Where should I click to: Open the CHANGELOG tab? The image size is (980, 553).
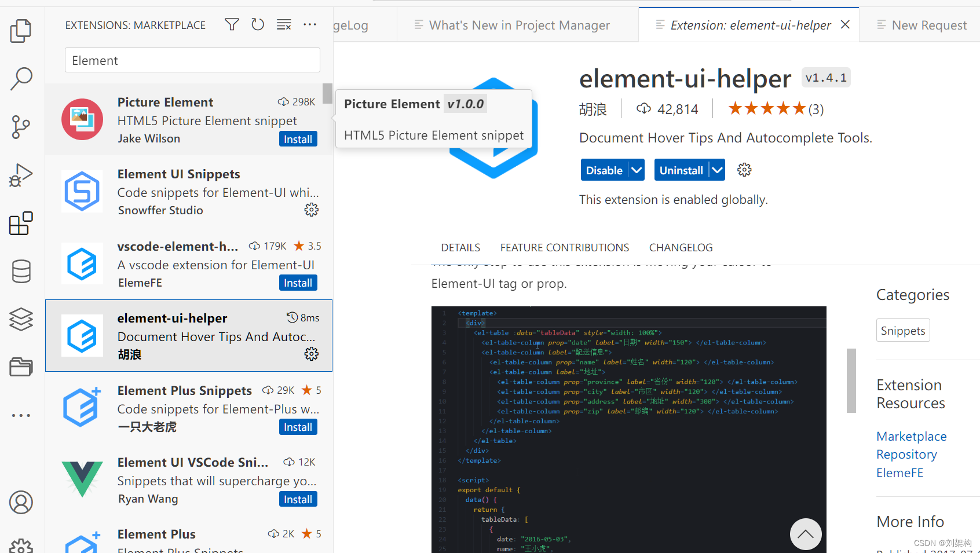681,247
